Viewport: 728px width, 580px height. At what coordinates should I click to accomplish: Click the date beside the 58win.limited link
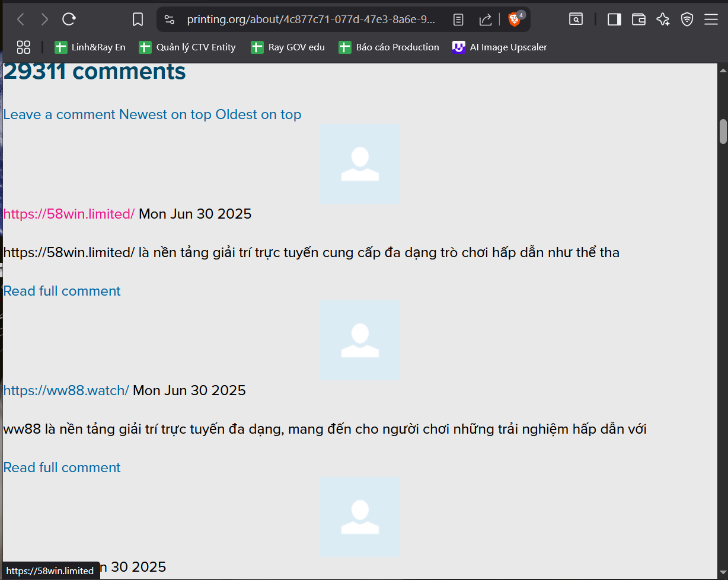195,214
